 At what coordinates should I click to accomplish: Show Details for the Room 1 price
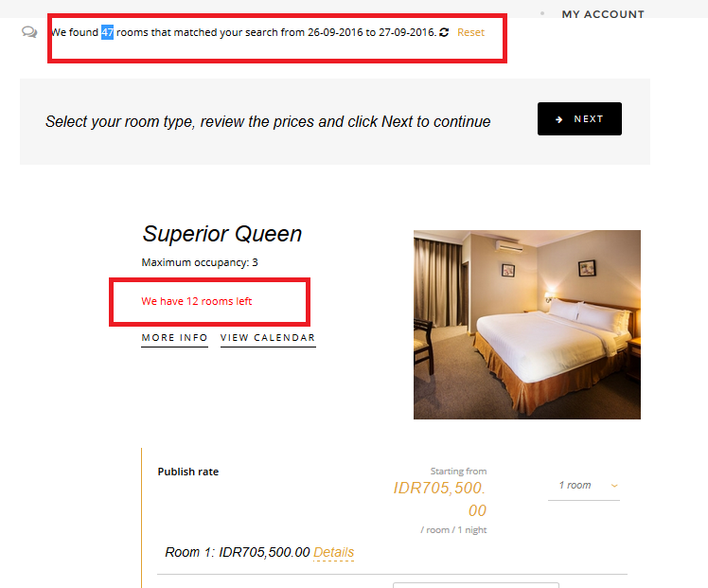(333, 552)
